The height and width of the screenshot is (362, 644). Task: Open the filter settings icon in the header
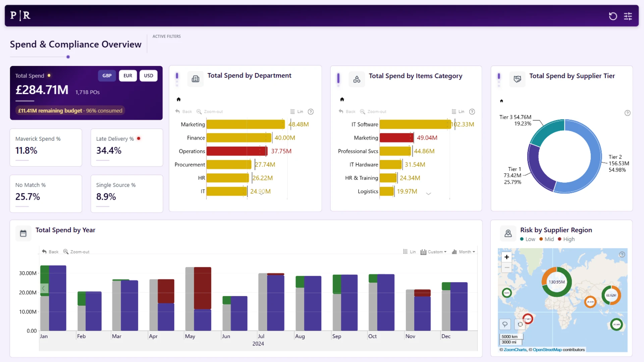(x=628, y=16)
